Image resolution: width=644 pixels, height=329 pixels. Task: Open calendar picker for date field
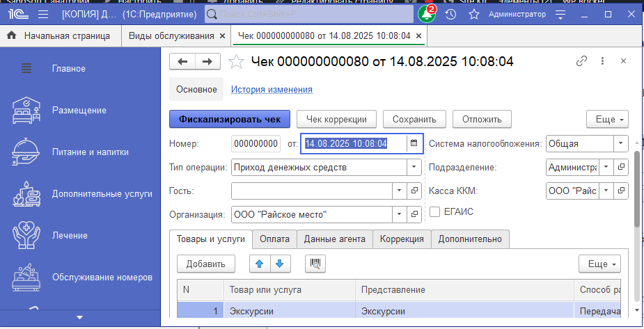pyautogui.click(x=414, y=144)
